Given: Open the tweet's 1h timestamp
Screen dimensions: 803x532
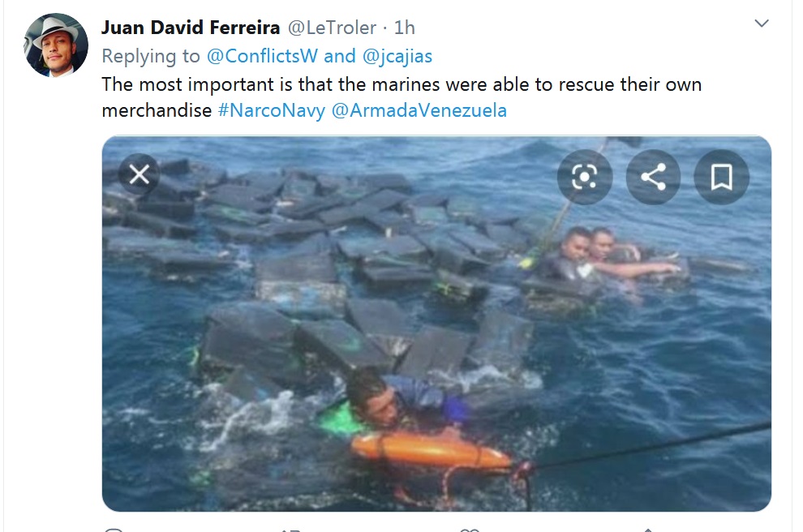Looking at the screenshot, I should (404, 28).
